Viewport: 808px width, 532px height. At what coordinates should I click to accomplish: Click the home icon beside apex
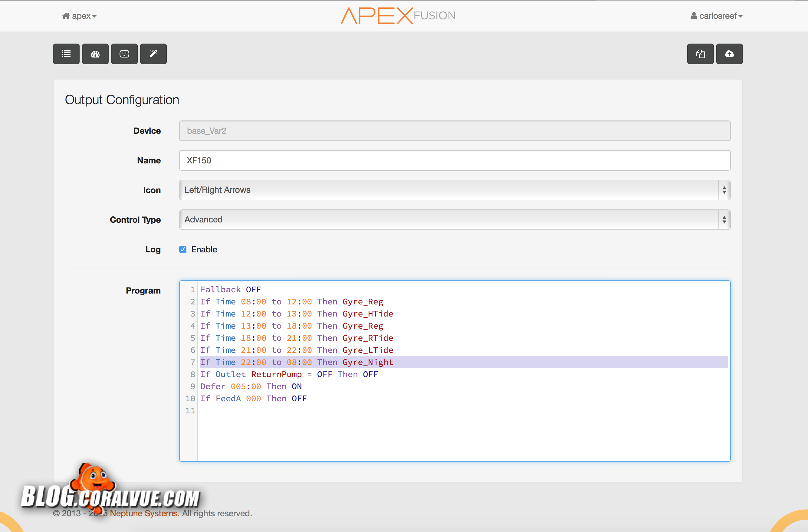point(66,16)
